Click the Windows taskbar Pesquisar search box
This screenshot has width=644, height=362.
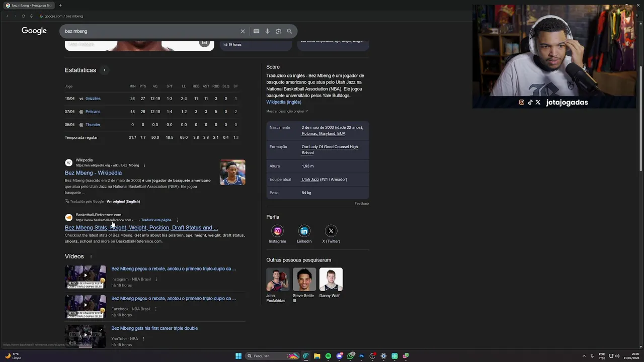click(x=272, y=356)
